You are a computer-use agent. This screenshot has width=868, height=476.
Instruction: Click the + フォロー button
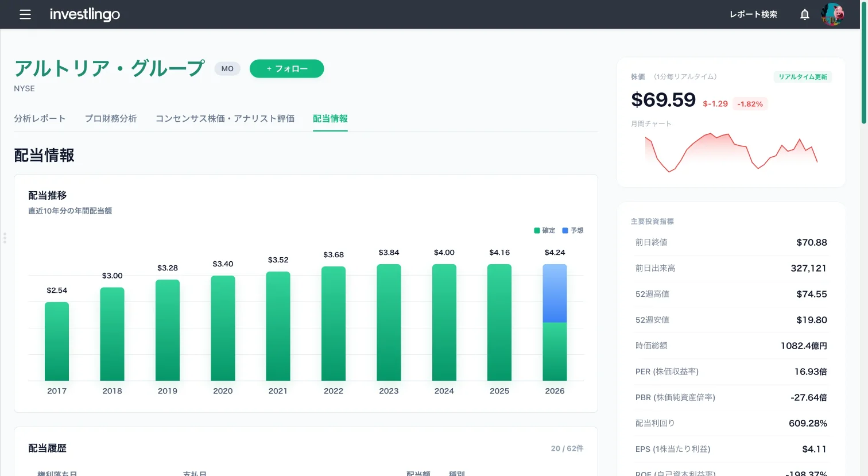tap(287, 69)
